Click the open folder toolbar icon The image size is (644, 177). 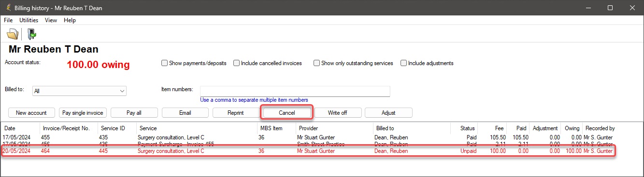(12, 34)
